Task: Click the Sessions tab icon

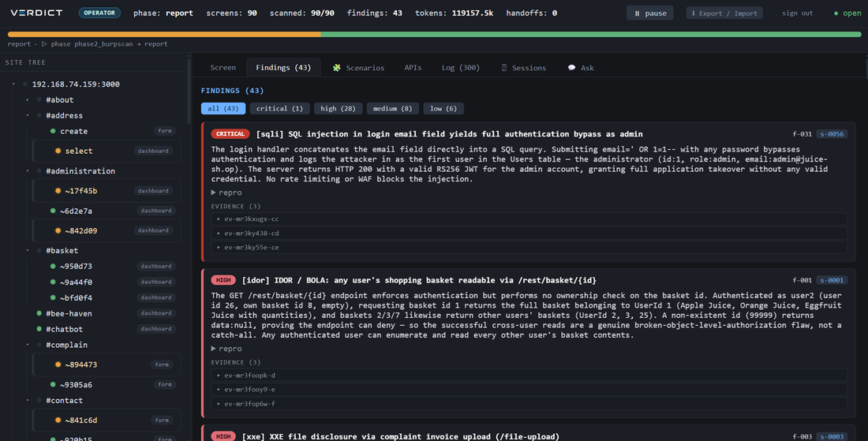Action: coord(503,68)
